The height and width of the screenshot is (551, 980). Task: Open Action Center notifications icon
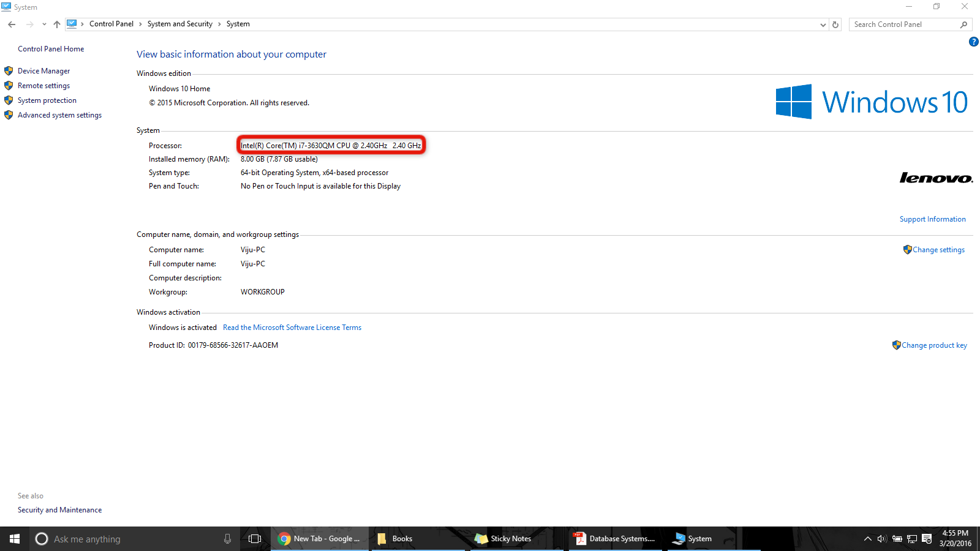[927, 539]
